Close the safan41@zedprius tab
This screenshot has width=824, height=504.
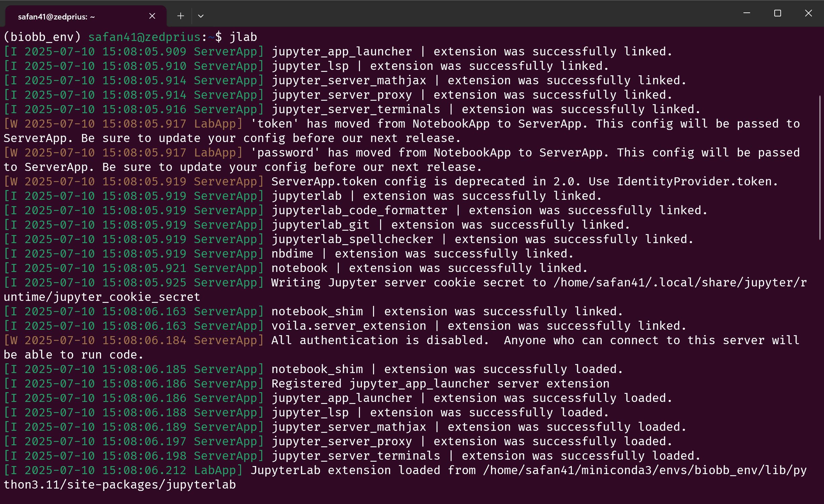coord(152,16)
